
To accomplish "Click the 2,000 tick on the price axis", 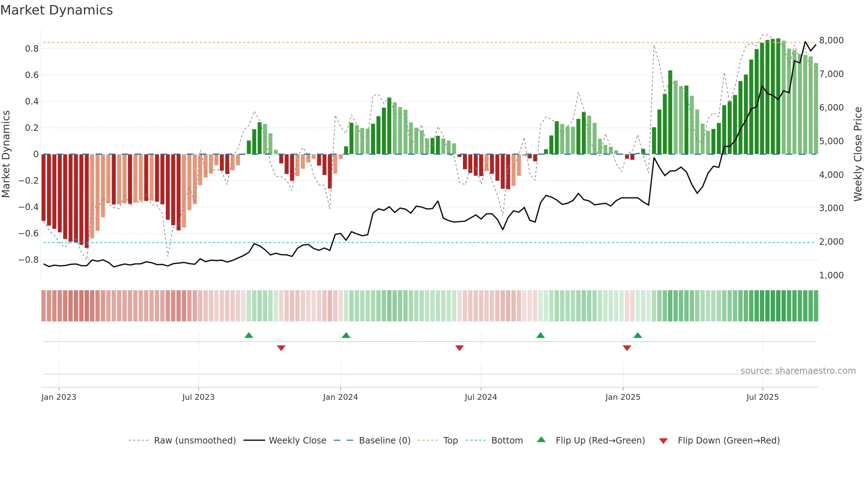I will 831,242.
